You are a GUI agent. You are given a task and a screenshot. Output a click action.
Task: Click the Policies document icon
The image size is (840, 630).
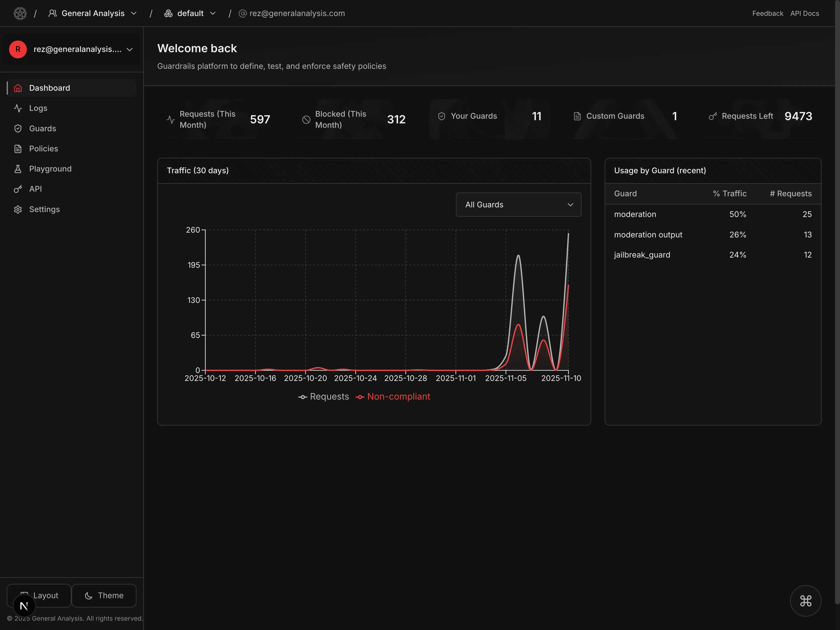pyautogui.click(x=18, y=149)
